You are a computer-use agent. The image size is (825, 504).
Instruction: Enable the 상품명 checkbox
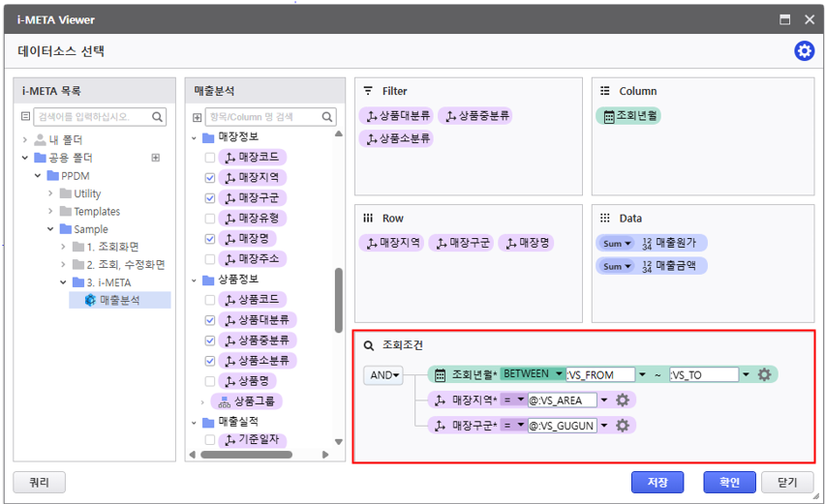[210, 381]
